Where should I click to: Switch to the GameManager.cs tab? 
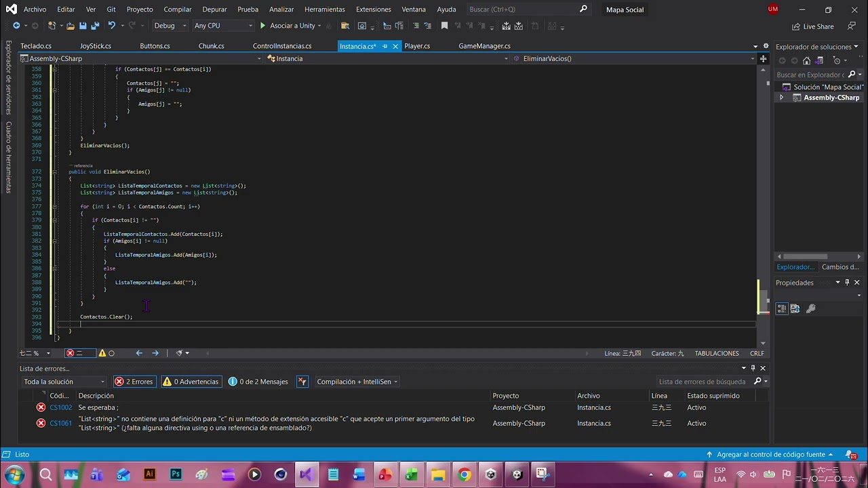coord(484,46)
